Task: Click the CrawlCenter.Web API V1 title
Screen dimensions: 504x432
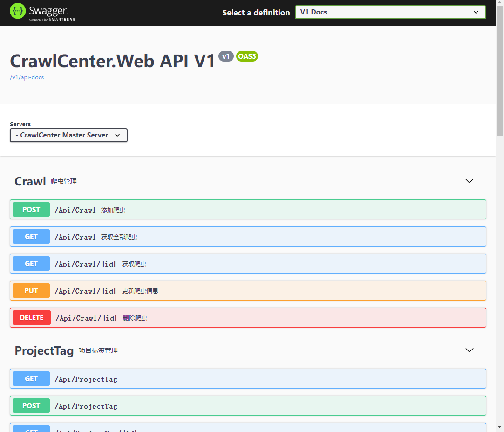Action: (x=112, y=61)
